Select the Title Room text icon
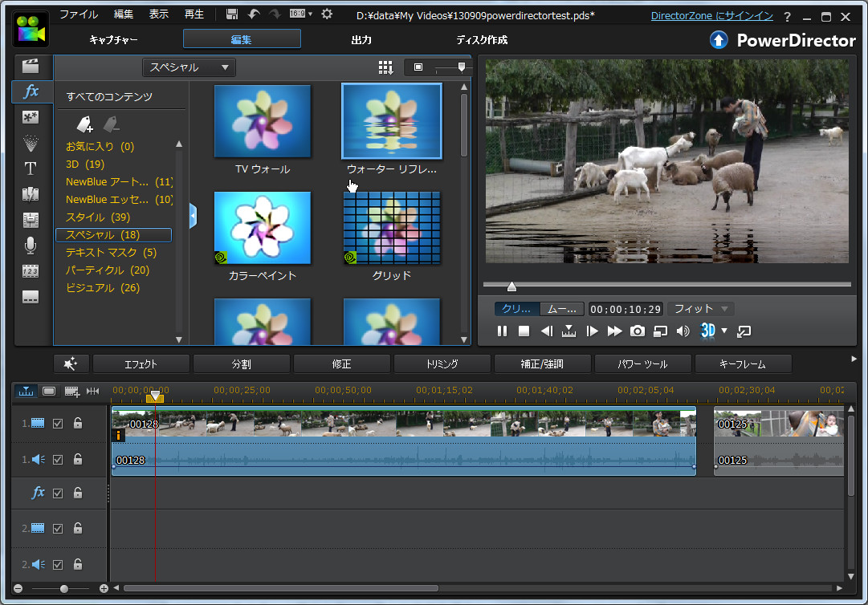 pyautogui.click(x=31, y=169)
